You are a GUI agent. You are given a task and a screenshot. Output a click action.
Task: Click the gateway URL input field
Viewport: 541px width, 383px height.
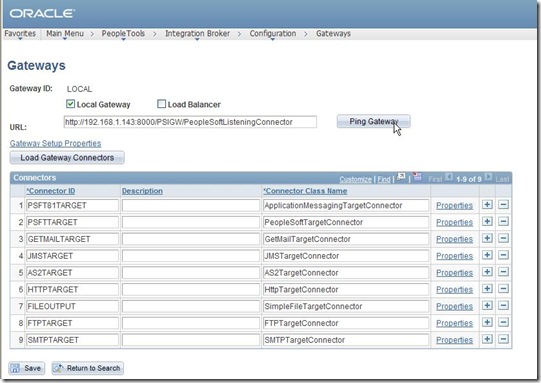click(190, 122)
